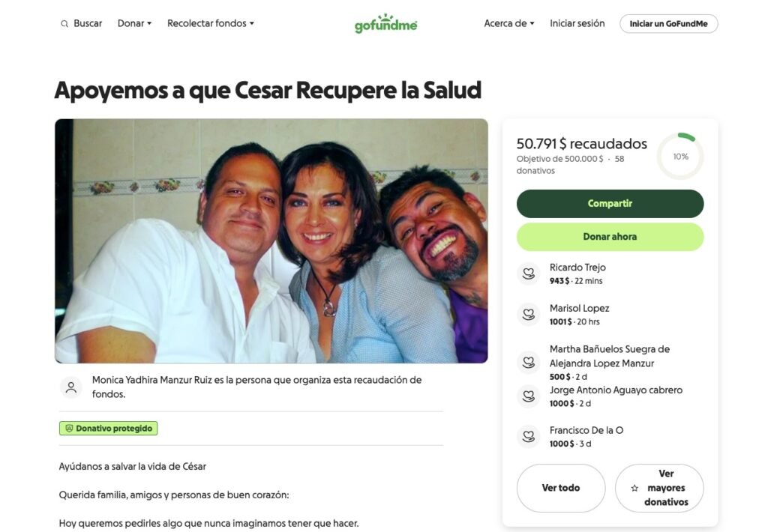
Task: Click the star icon in Ver mayores donativos
Action: (634, 488)
